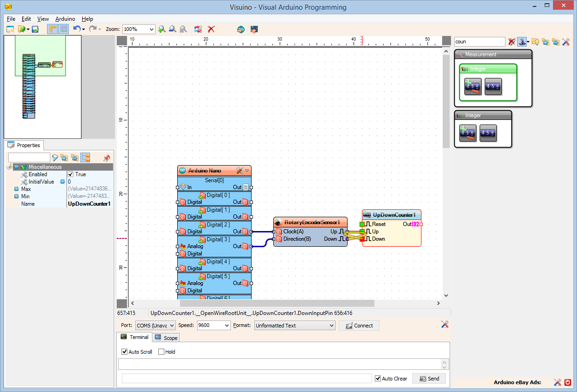This screenshot has width=577, height=392.
Task: Uncheck the Auto Scroll checkbox
Action: pyautogui.click(x=124, y=352)
